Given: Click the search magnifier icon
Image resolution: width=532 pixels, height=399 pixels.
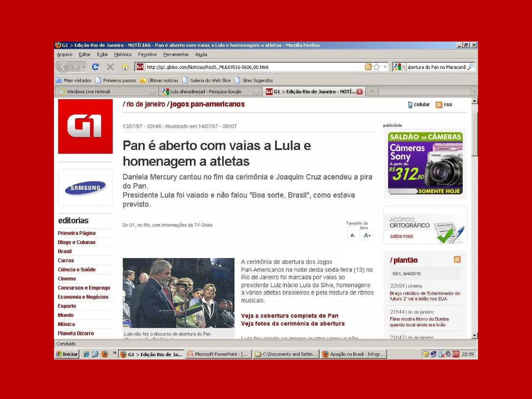Looking at the screenshot, I should coord(470,67).
